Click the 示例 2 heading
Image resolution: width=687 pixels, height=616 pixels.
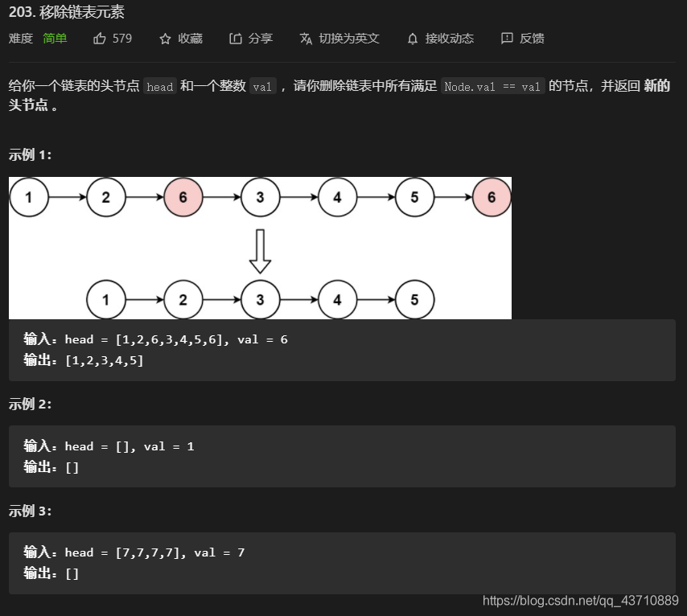coord(30,404)
